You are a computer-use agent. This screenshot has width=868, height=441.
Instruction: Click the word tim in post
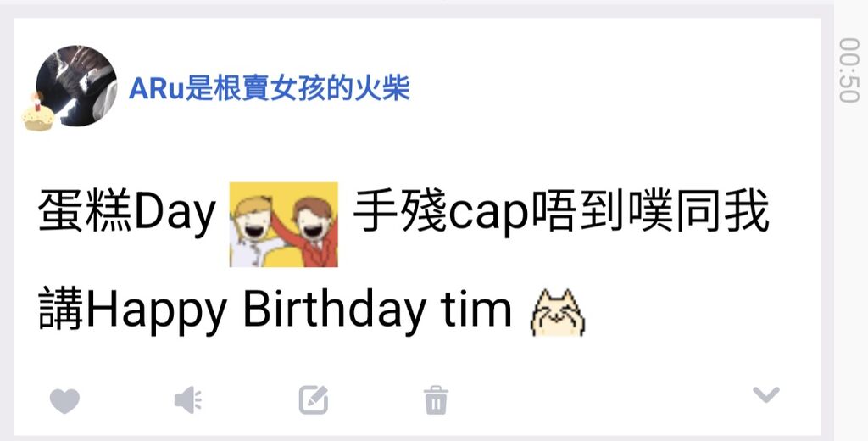click(476, 310)
